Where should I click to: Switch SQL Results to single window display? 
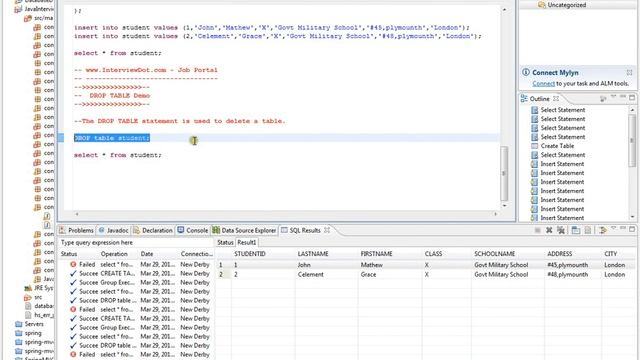(x=576, y=231)
